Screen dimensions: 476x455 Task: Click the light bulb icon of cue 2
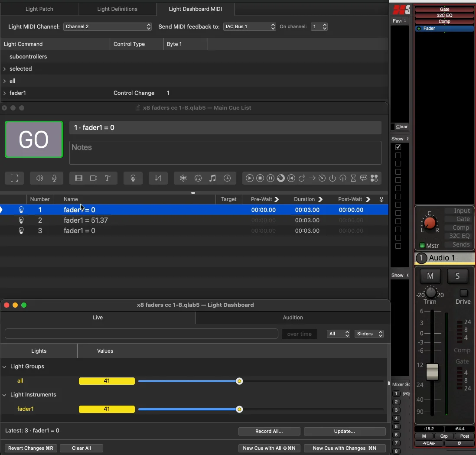[x=21, y=220]
